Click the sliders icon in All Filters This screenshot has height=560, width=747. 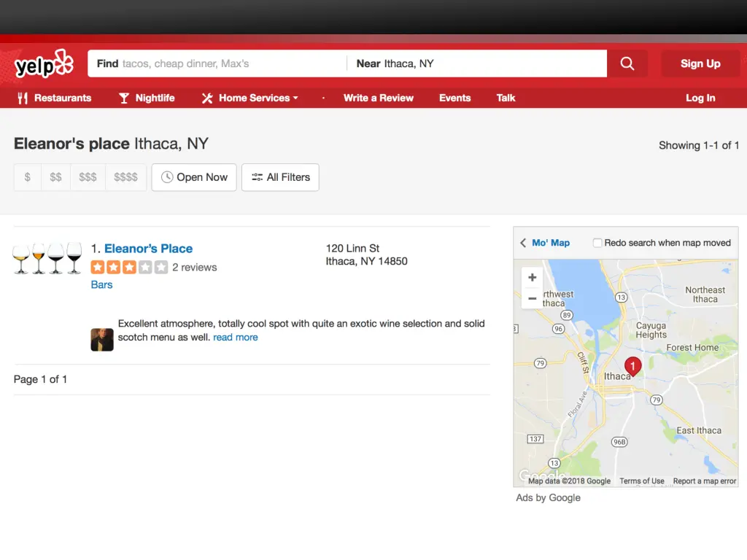click(x=257, y=177)
